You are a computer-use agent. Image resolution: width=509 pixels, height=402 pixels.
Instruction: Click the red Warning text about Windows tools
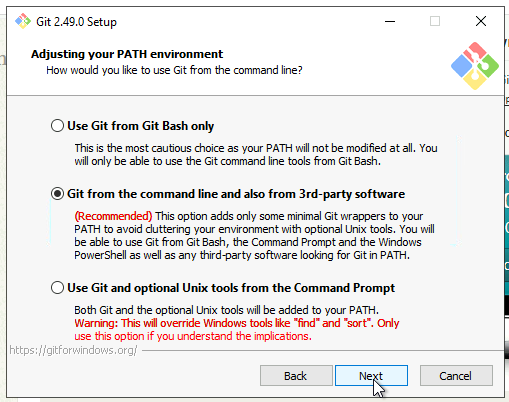pyautogui.click(x=236, y=329)
